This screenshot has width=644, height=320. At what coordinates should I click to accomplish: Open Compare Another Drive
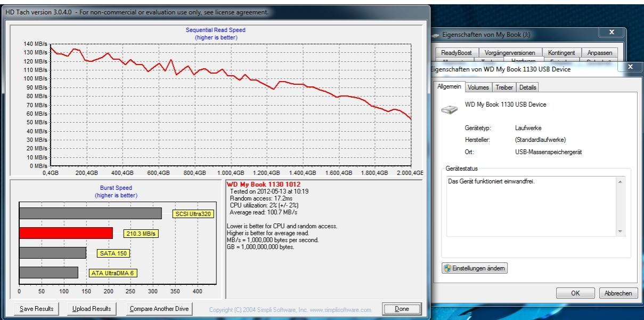pos(159,309)
